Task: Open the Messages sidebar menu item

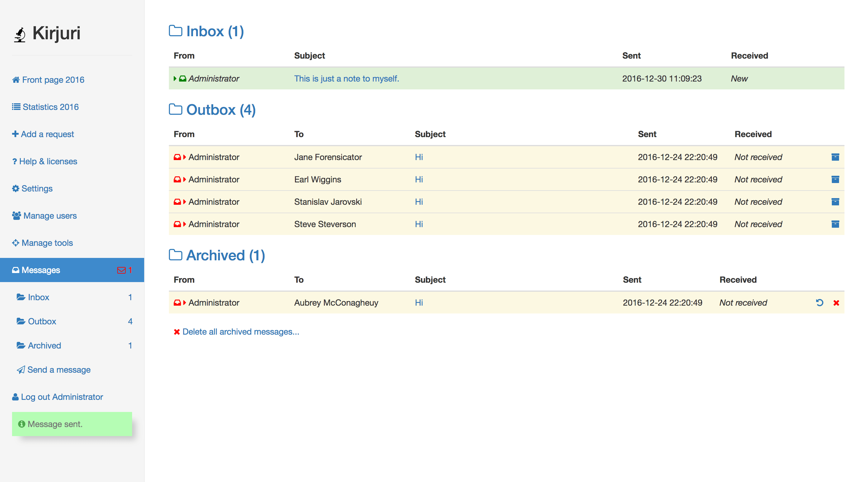Action: pos(40,270)
